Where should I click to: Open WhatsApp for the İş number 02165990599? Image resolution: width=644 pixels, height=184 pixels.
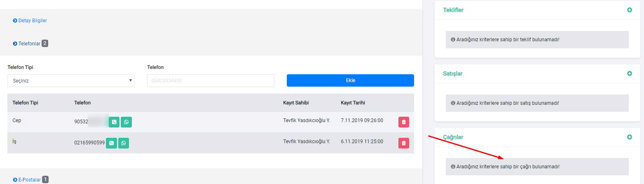click(x=124, y=143)
